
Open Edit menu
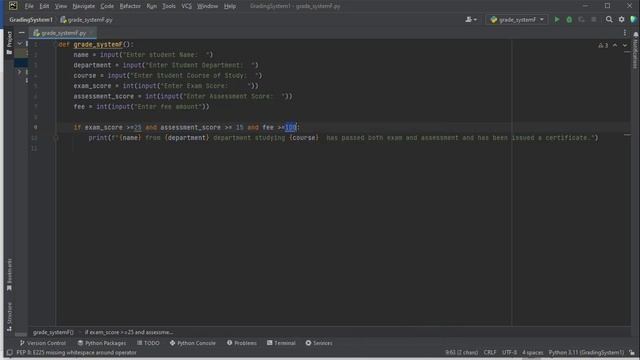pyautogui.click(x=44, y=6)
